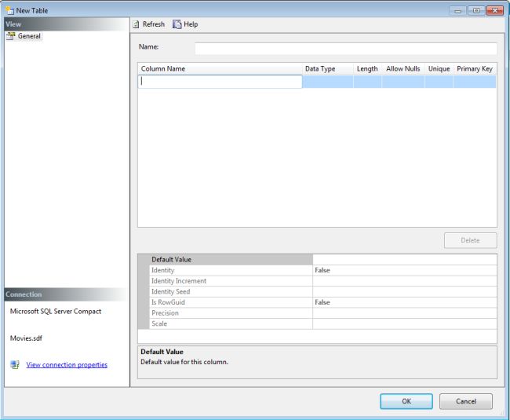Click the Refresh toolbar icon
The width and height of the screenshot is (510, 420).
click(x=137, y=24)
